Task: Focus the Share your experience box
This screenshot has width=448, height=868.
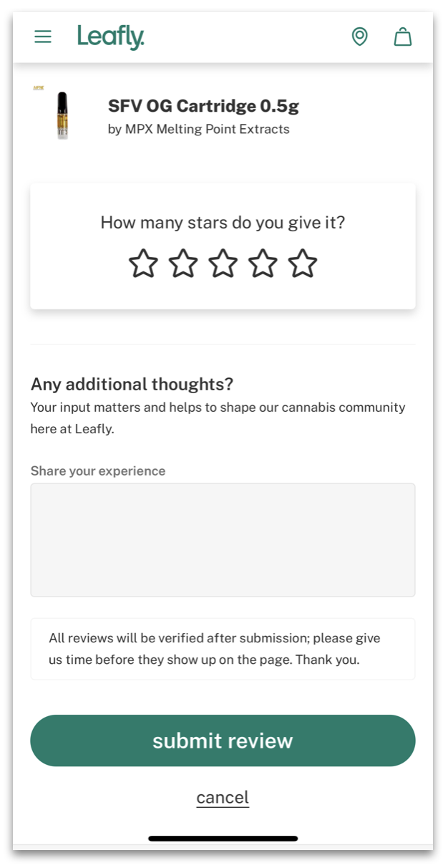Action: 223,540
